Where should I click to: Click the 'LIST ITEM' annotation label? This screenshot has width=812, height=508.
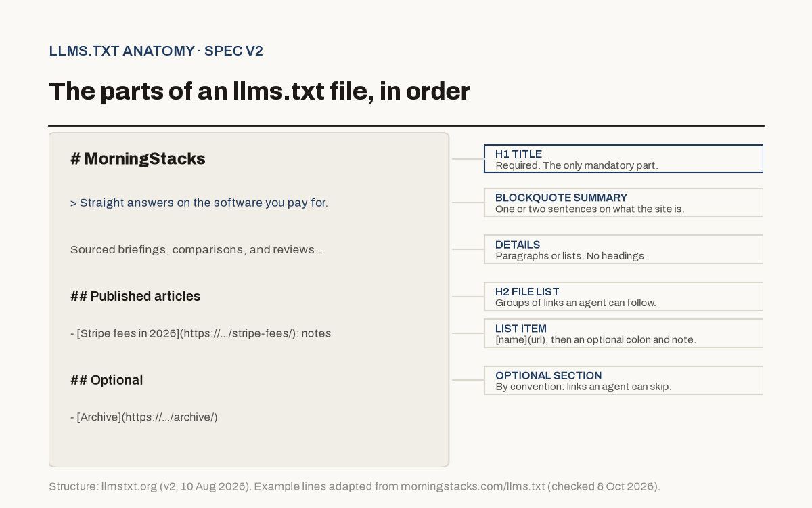coord(521,329)
